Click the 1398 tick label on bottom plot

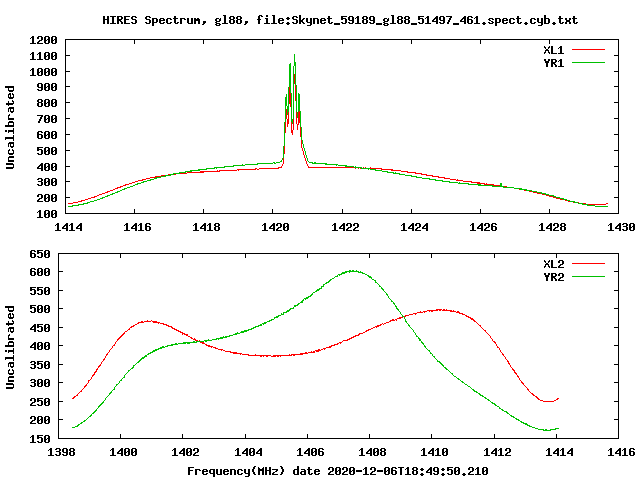[61, 452]
